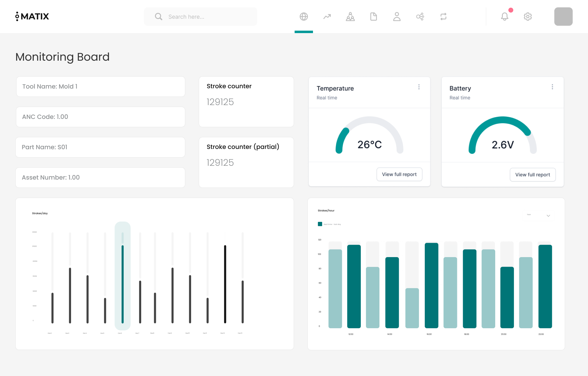Click the sync repeat arrows icon
Viewport: 588px width, 376px height.
(443, 17)
